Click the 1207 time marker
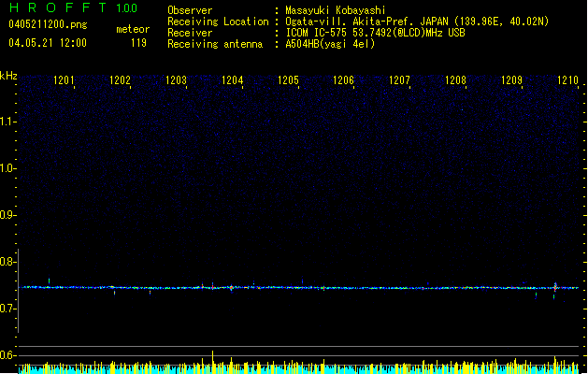The image size is (588, 374). click(x=400, y=81)
